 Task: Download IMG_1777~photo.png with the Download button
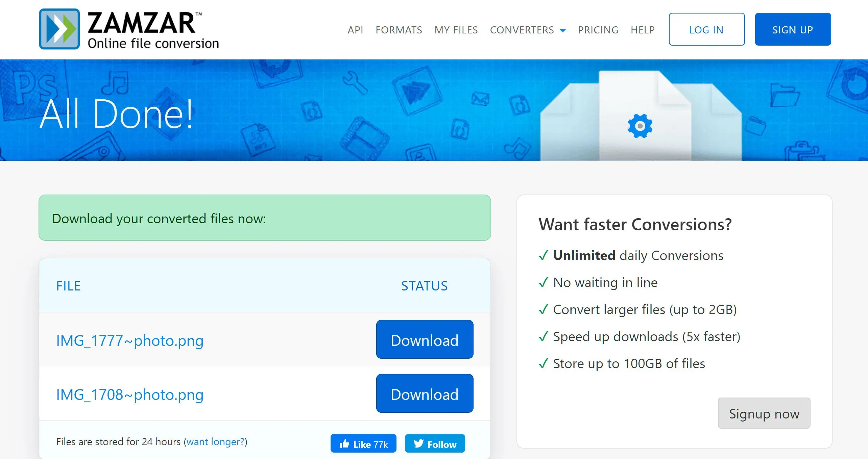[425, 339]
